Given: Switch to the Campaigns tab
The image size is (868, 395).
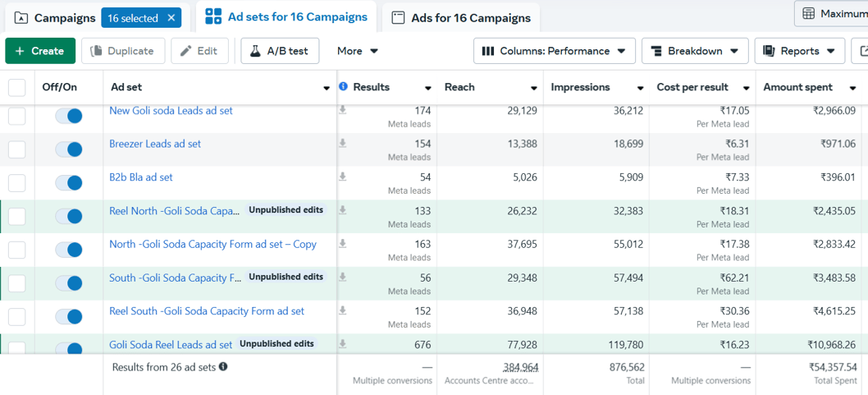Looking at the screenshot, I should 65,18.
